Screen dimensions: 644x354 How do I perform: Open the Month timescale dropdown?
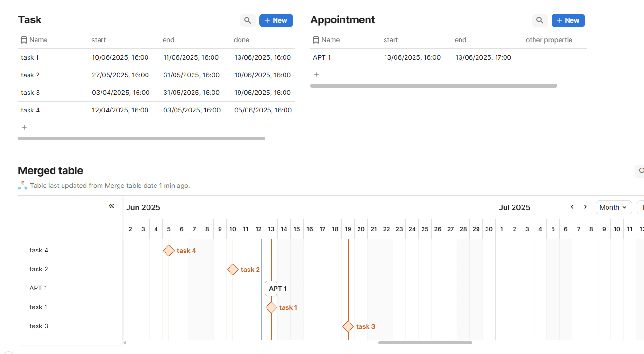(613, 207)
